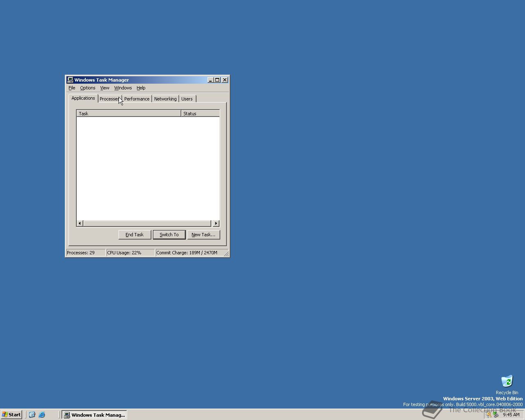The image size is (525, 420).
Task: Switch to the Networking tab
Action: 165,99
